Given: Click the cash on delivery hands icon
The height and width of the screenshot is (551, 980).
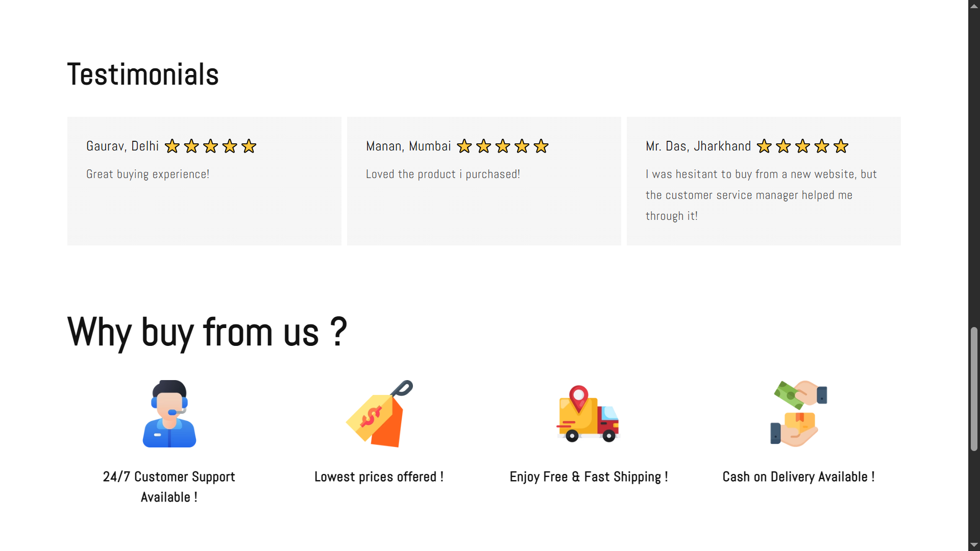Looking at the screenshot, I should coord(798,414).
